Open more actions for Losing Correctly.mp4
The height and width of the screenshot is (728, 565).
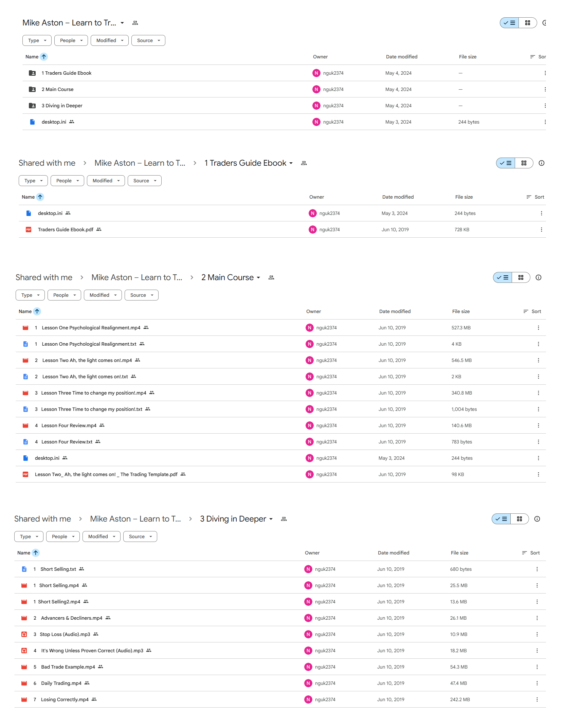(537, 699)
